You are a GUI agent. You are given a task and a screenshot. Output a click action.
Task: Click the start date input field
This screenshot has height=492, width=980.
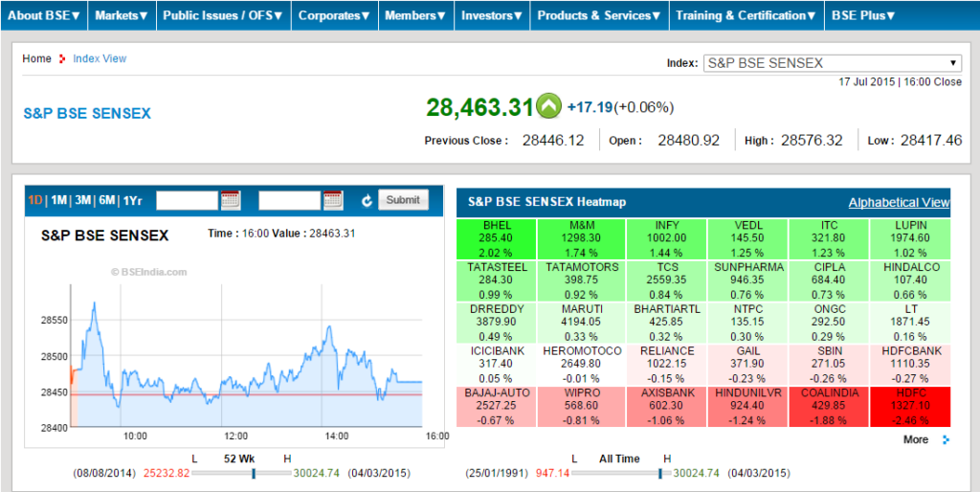[x=188, y=201]
